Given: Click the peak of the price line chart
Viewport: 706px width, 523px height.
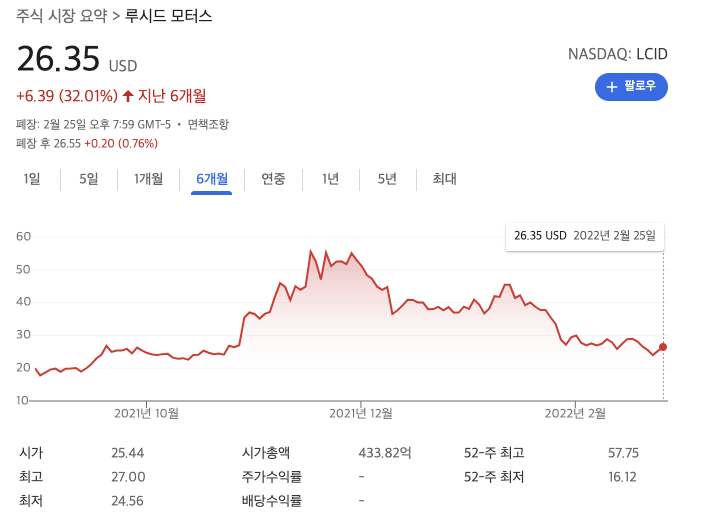Looking at the screenshot, I should click(311, 251).
